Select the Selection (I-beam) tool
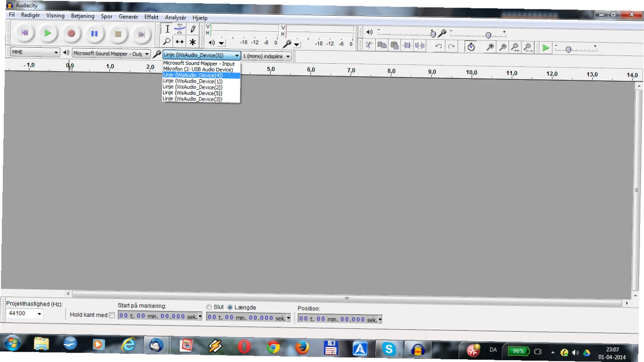Viewport: 644px width, 362px height. (167, 29)
